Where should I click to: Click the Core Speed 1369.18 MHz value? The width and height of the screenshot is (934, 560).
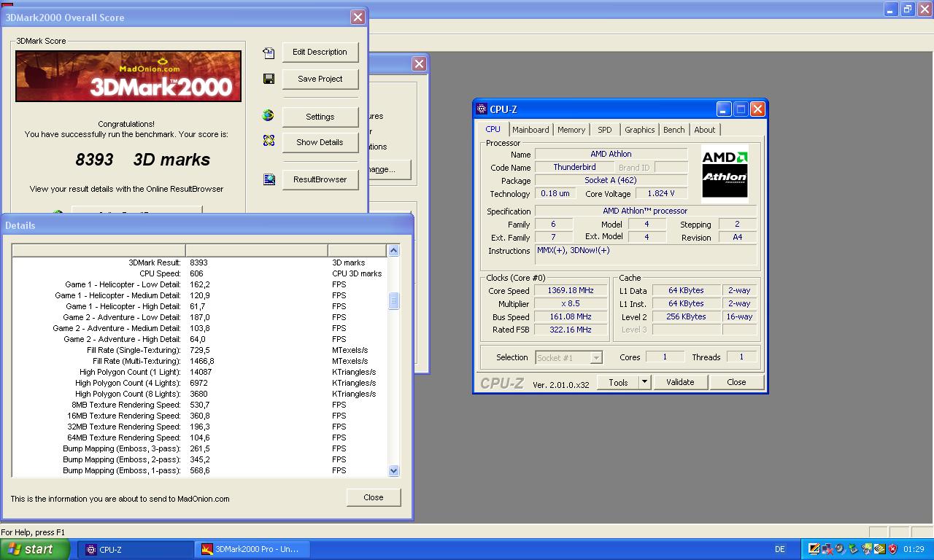click(x=570, y=290)
